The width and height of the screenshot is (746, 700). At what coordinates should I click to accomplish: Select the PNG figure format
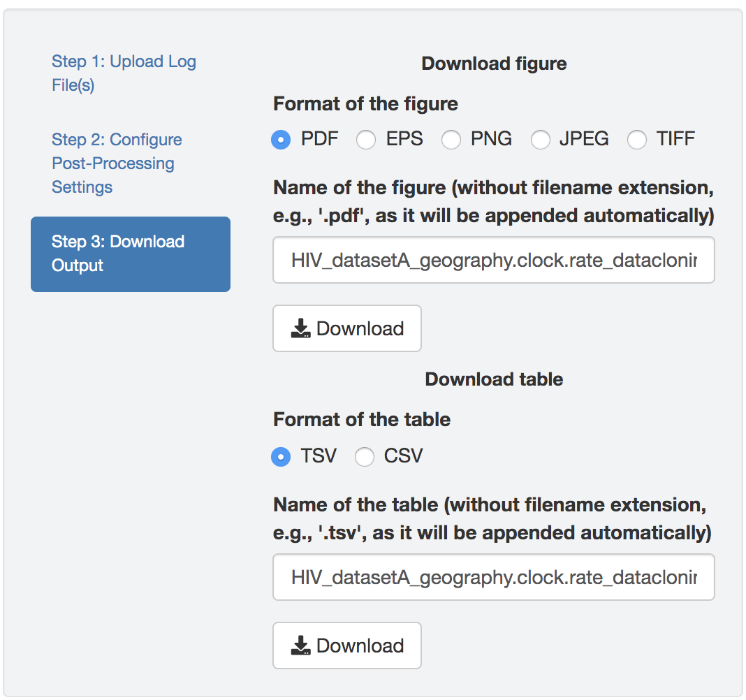coord(451,140)
